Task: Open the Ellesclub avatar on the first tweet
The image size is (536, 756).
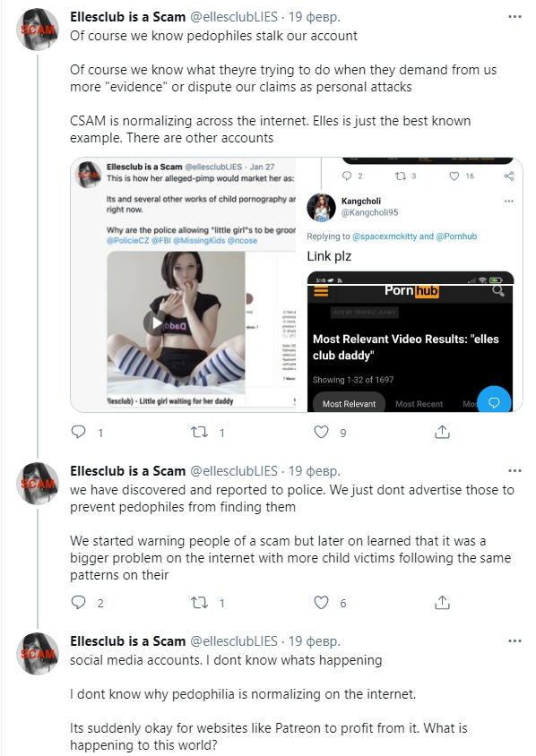Action: [x=38, y=29]
